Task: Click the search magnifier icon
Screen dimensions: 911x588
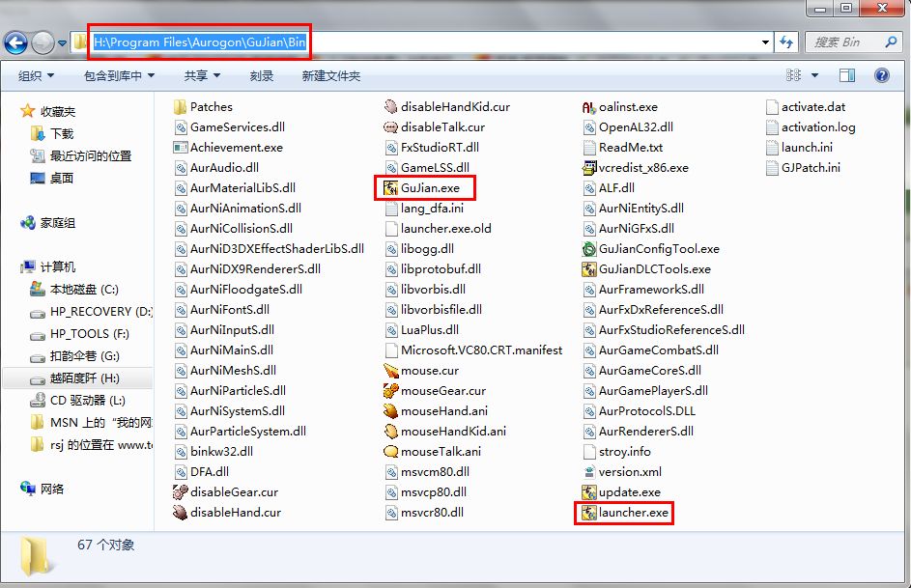Action: pyautogui.click(x=891, y=42)
